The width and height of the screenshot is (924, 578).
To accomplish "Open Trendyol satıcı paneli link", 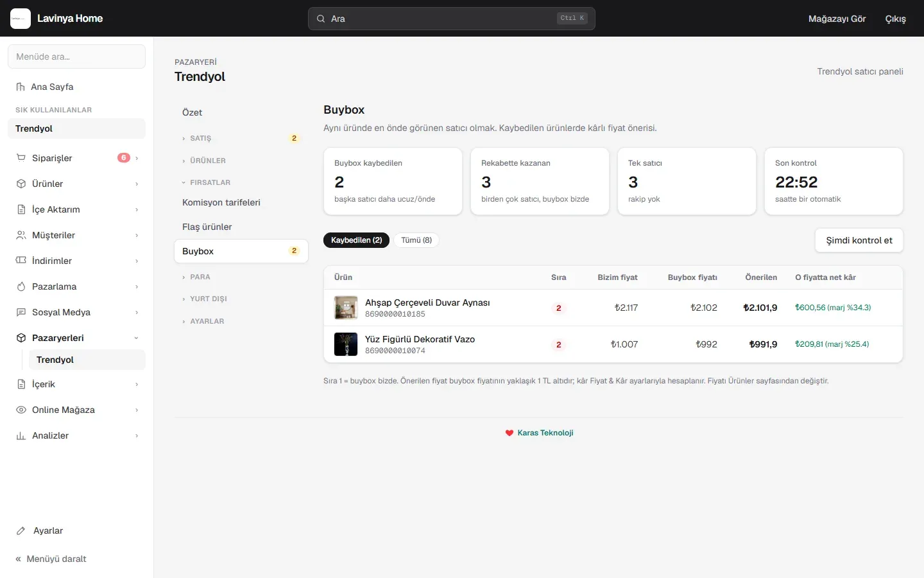I will click(x=860, y=71).
